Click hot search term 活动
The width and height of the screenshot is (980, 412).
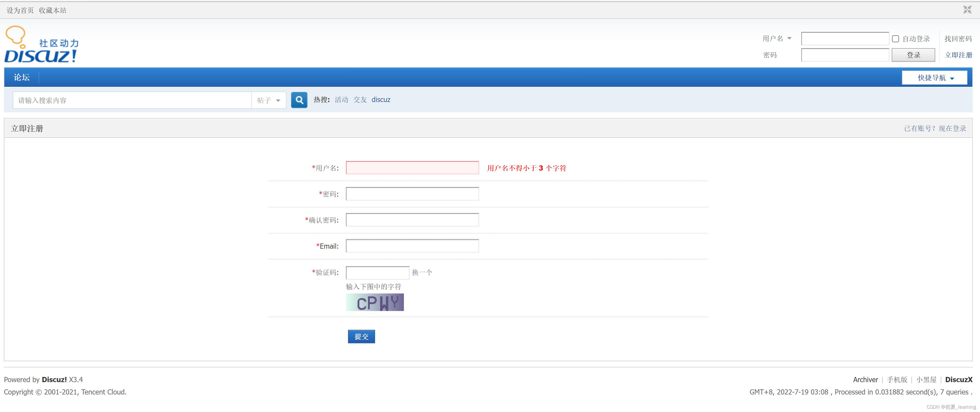point(341,100)
